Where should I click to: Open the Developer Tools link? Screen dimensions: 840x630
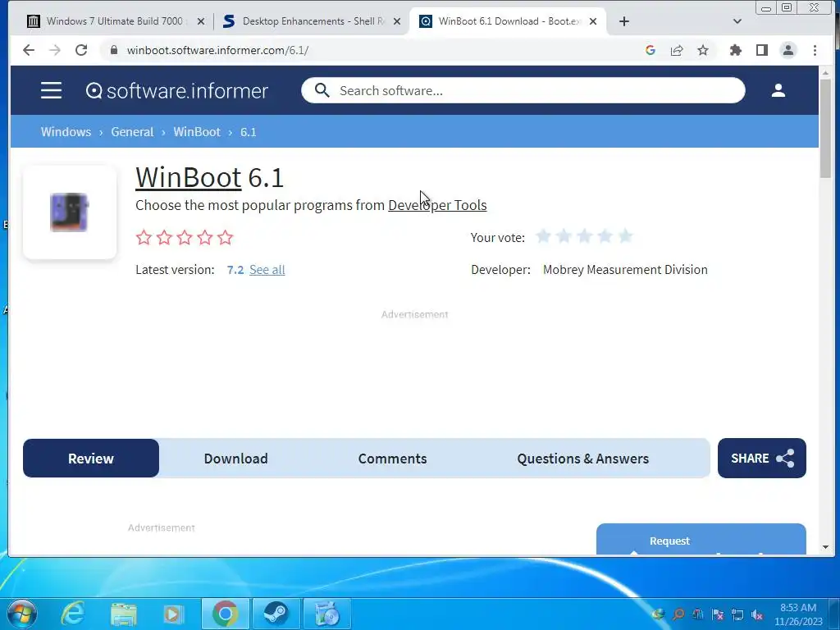click(437, 205)
